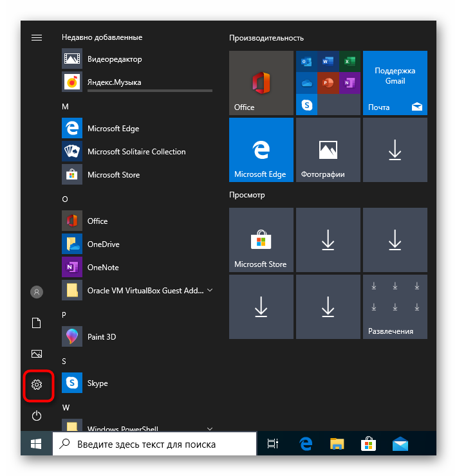
Task: Open Microsoft Edge in the app list
Action: click(137, 129)
